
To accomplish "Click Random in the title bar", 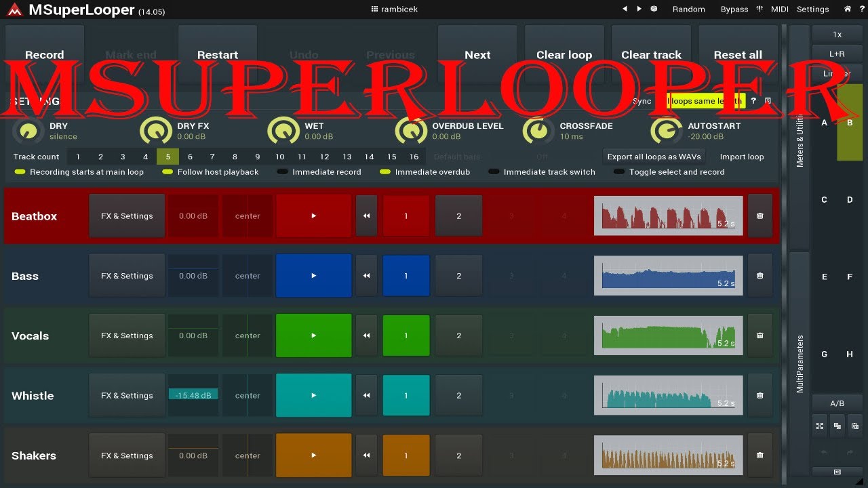I will pyautogui.click(x=688, y=9).
